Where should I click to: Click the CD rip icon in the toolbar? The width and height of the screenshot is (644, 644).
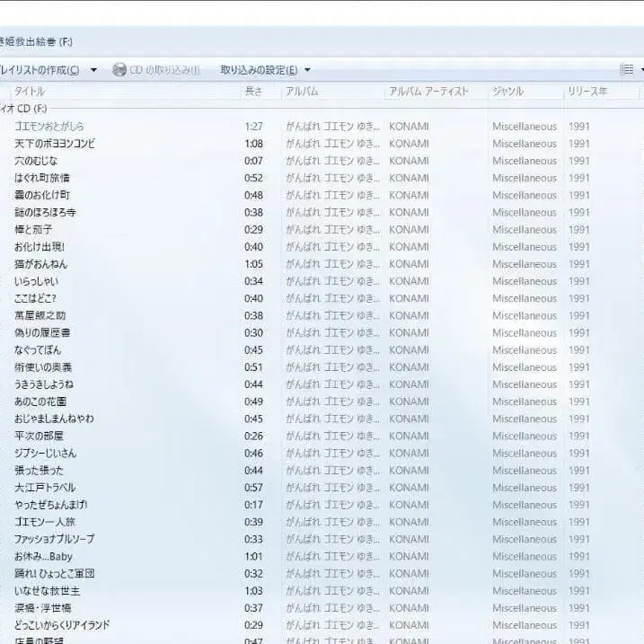coord(119,70)
